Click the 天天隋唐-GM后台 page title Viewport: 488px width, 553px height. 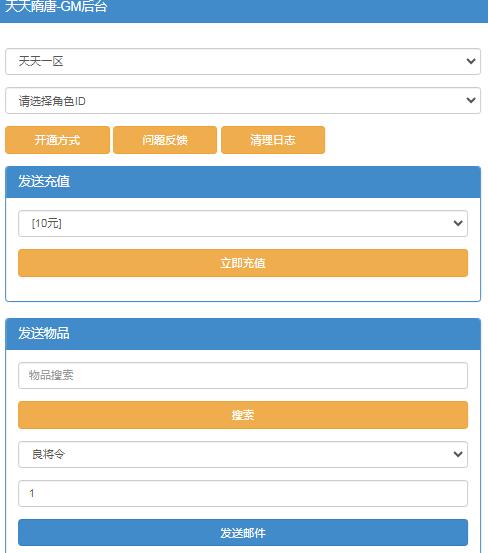(x=56, y=7)
